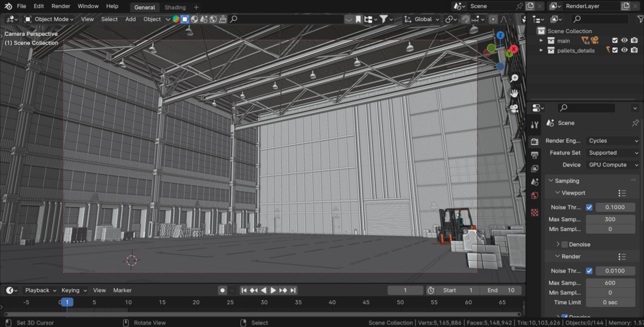The image size is (644, 327).
Task: Open the Render properties tab icon
Action: point(534,141)
